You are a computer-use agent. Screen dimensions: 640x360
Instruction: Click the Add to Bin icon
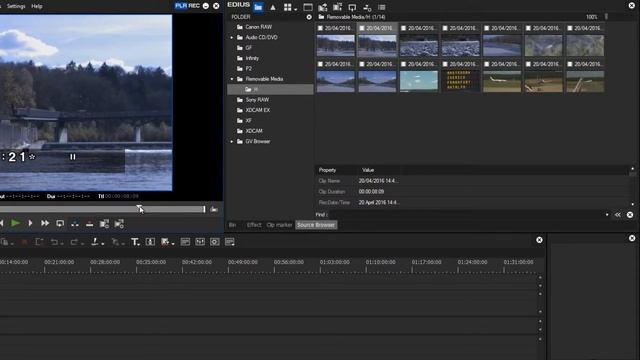pyautogui.click(x=323, y=7)
